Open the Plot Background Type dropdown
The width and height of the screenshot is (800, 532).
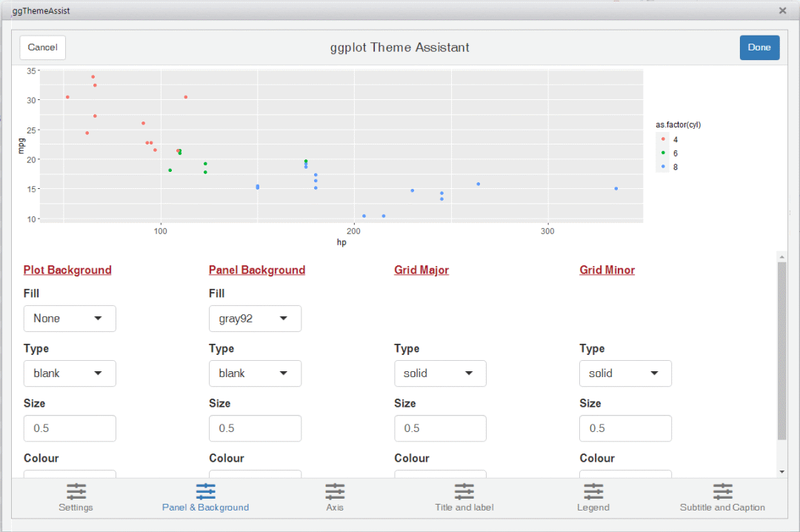pos(70,373)
